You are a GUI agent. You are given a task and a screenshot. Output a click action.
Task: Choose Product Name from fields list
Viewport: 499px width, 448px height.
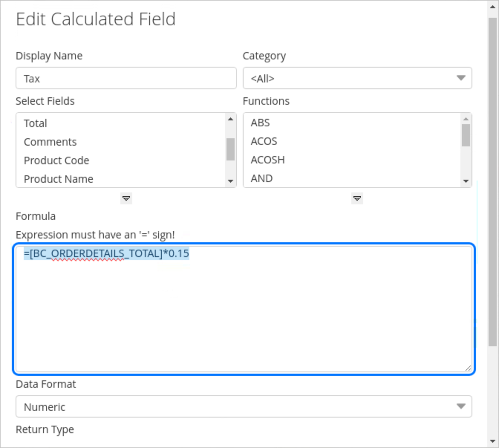(58, 179)
